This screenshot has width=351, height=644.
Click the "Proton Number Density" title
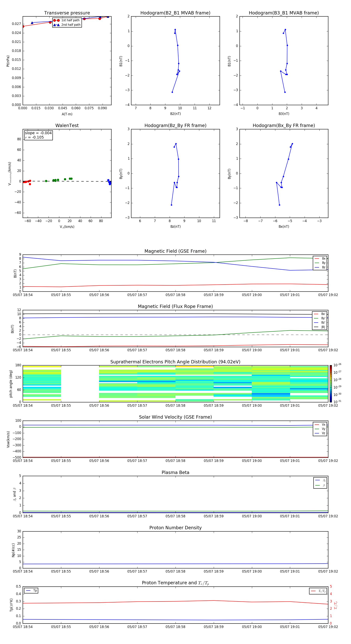tap(175, 528)
